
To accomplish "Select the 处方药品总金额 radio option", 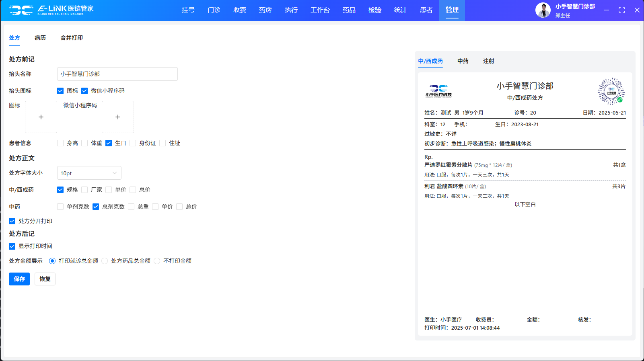I will (105, 261).
